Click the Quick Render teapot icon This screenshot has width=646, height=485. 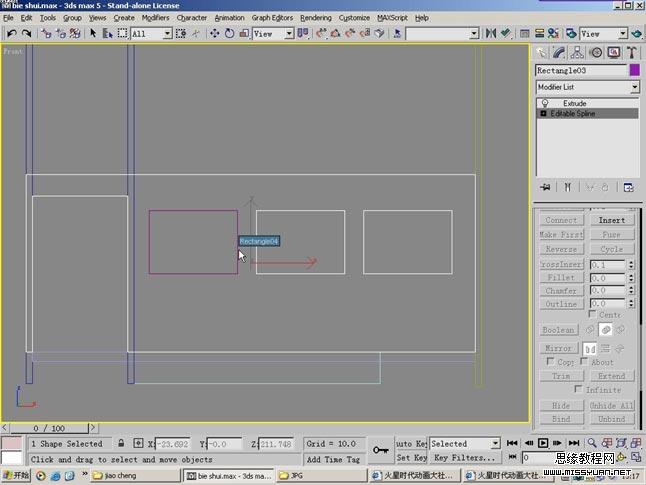coord(637,33)
